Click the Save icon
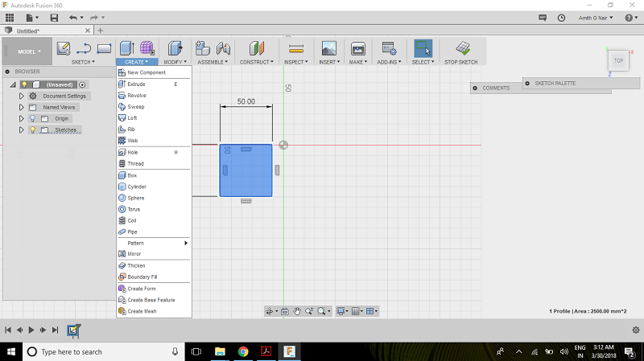This screenshot has width=644, height=361. [x=54, y=18]
